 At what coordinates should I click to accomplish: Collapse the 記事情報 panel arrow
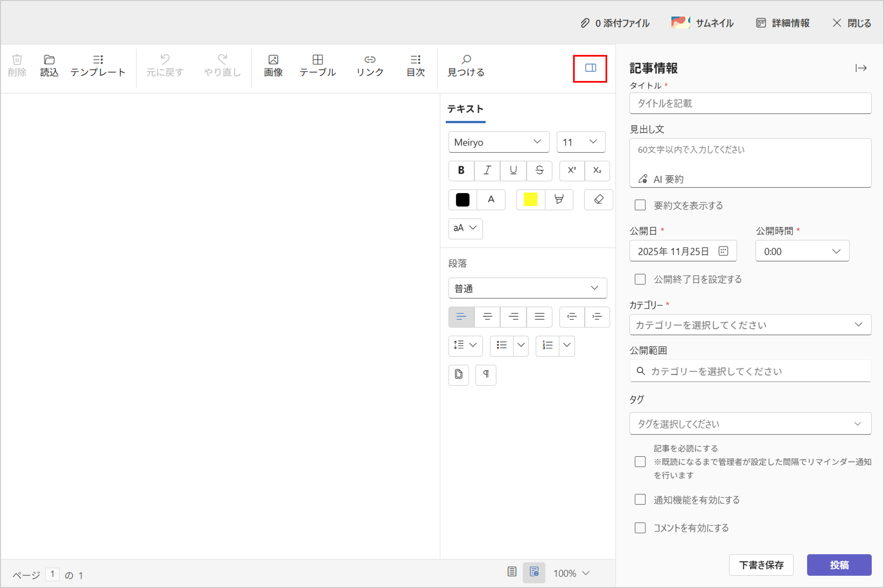coord(861,68)
